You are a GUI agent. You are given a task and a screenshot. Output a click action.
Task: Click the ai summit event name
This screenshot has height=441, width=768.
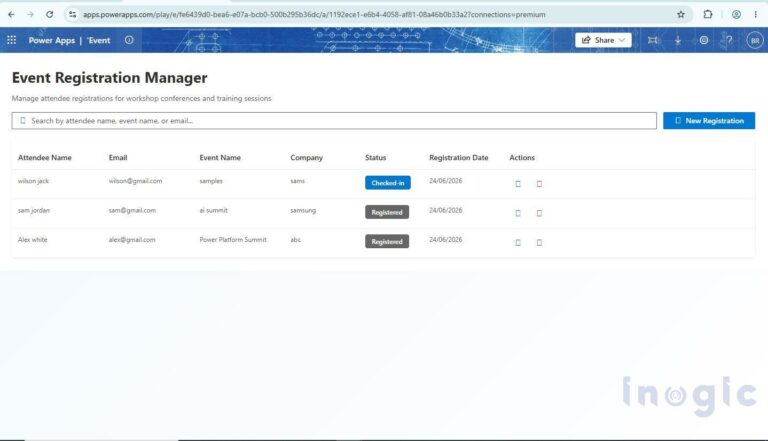[214, 211]
